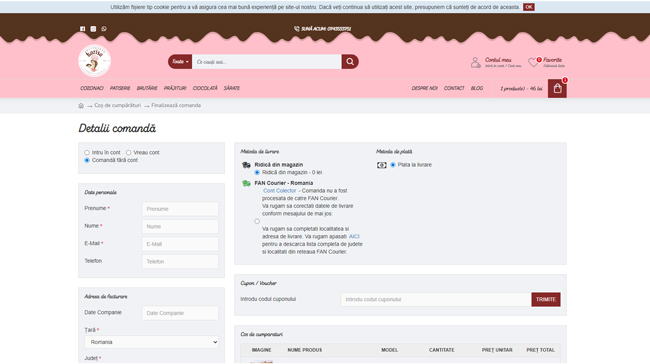This screenshot has height=364, width=650.
Task: Click 'Finalizează comanda' breadcrumb
Action: click(x=176, y=105)
